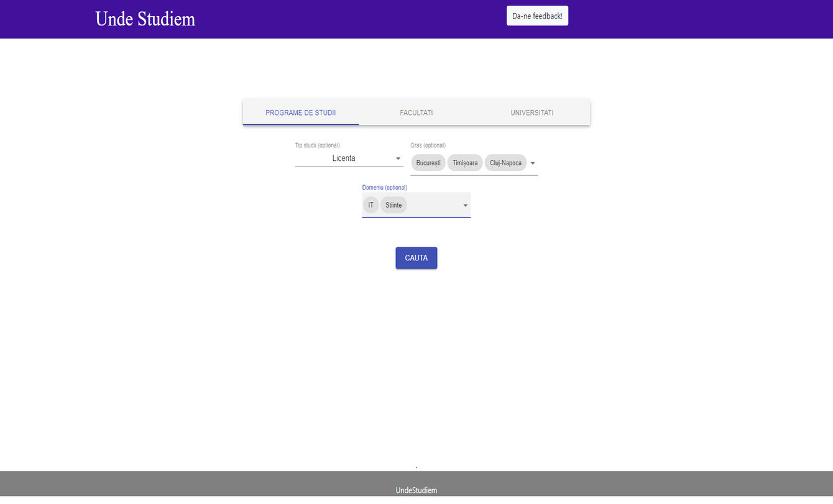The height and width of the screenshot is (504, 833).
Task: Expand the Oras dropdown arrow
Action: (x=533, y=163)
